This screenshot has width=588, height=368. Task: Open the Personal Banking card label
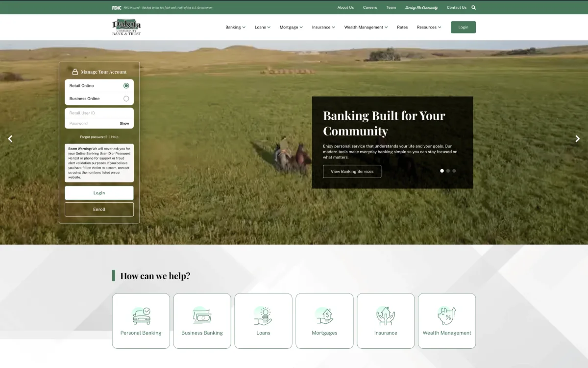coord(141,333)
